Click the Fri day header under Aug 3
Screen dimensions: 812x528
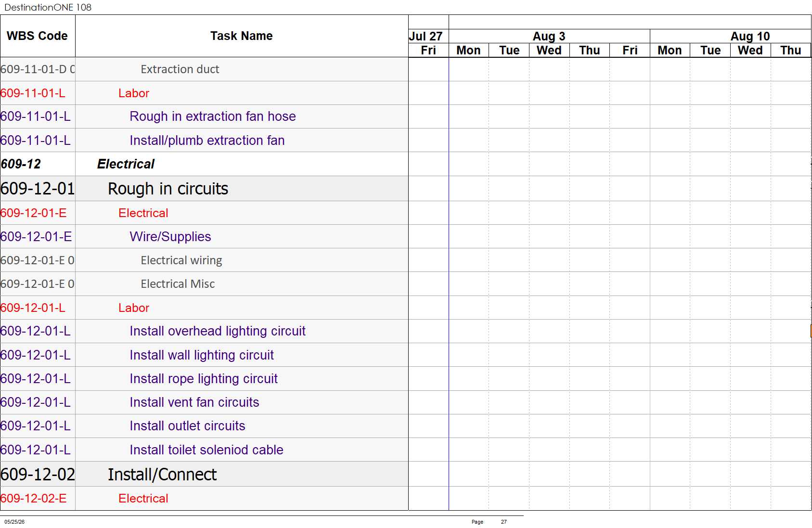click(630, 51)
